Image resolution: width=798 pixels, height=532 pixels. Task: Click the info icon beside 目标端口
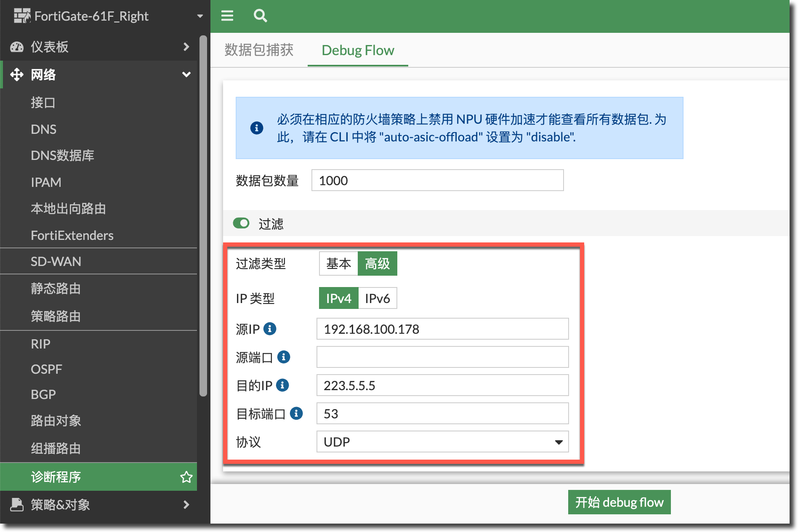pos(296,413)
